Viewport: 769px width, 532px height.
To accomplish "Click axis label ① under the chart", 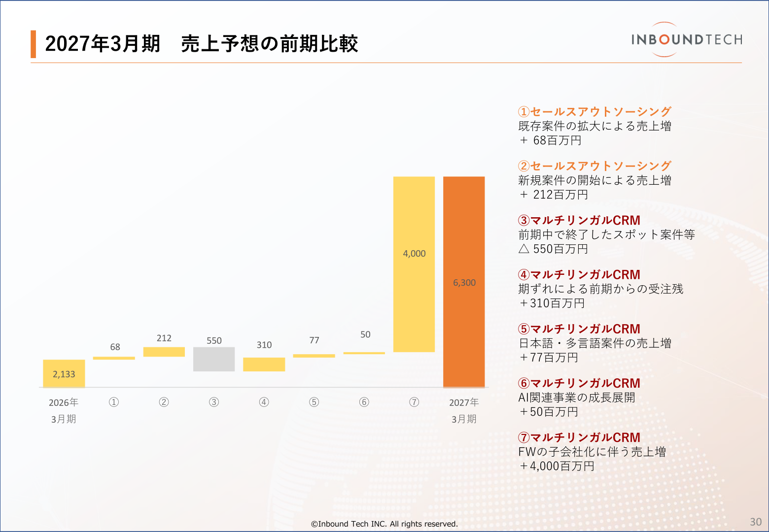I will pos(114,402).
